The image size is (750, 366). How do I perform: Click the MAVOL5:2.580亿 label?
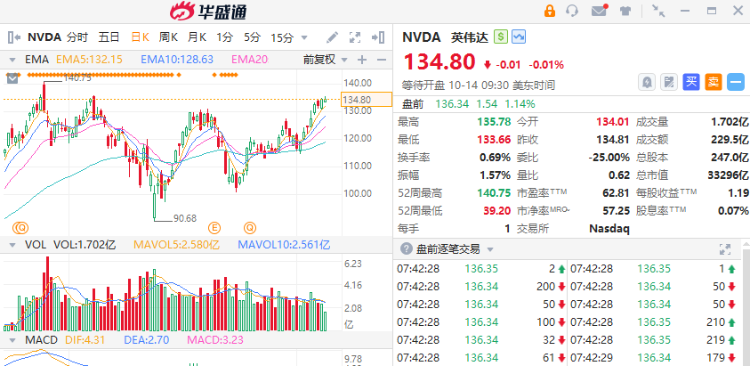[x=176, y=245]
